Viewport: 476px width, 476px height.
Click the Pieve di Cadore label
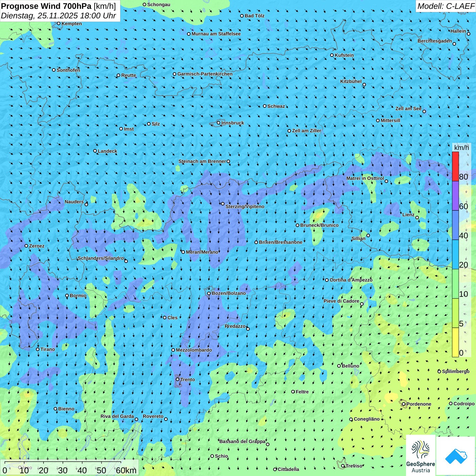click(341, 301)
